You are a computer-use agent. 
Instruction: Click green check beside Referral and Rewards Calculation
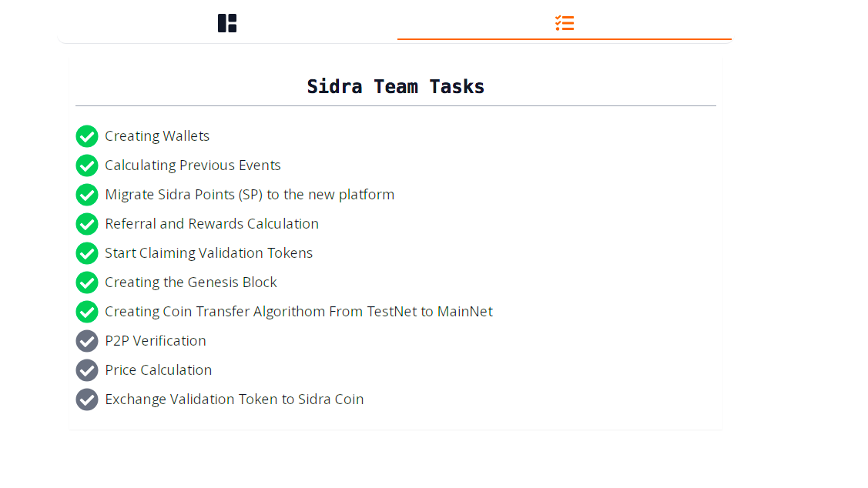pyautogui.click(x=87, y=224)
